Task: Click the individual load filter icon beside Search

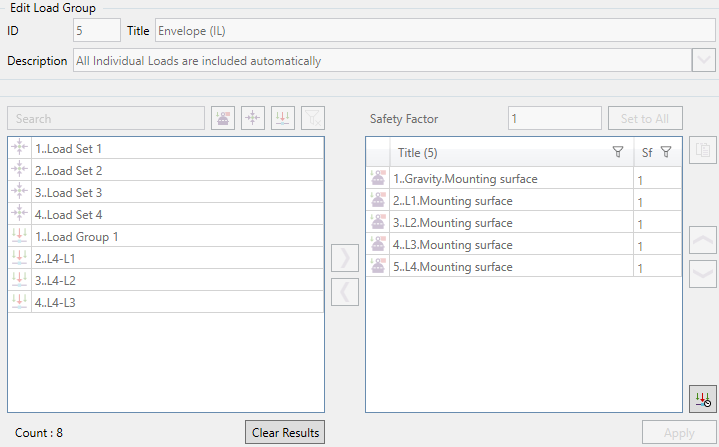Action: coord(223,118)
